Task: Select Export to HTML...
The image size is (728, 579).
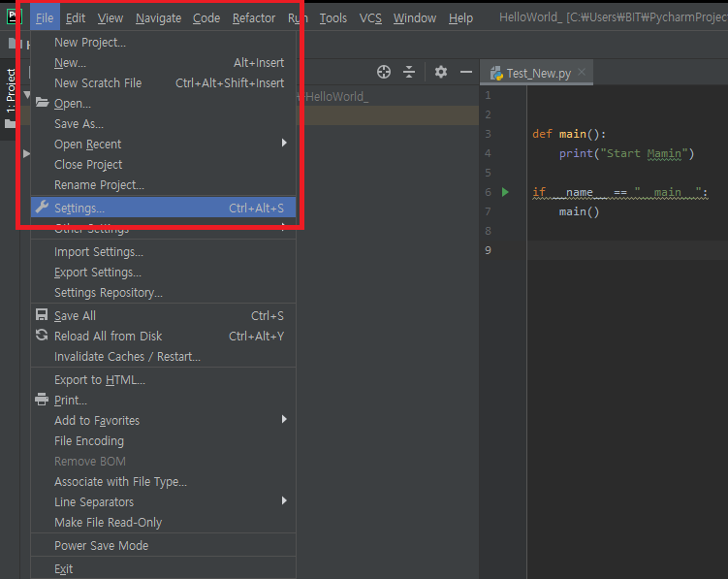Action: click(163, 379)
